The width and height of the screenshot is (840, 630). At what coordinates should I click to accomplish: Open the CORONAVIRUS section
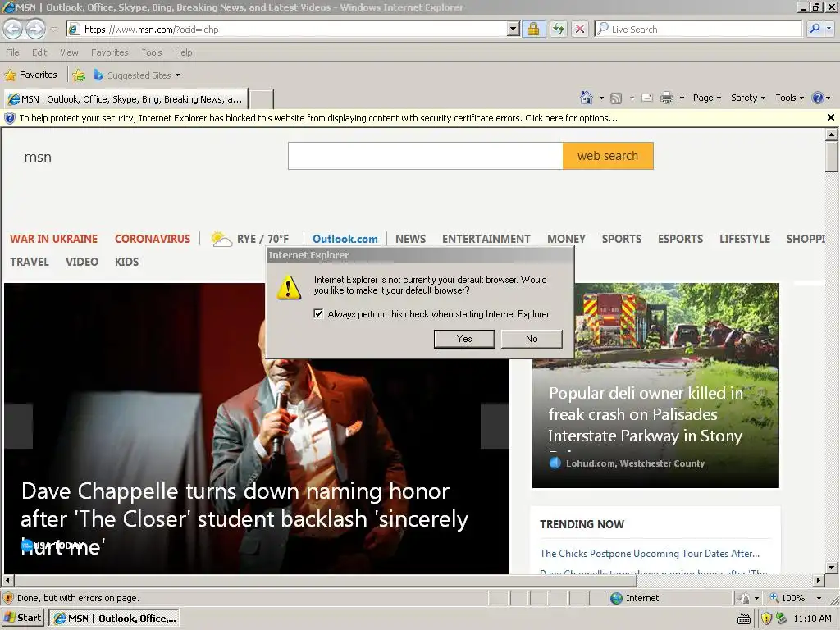[153, 239]
